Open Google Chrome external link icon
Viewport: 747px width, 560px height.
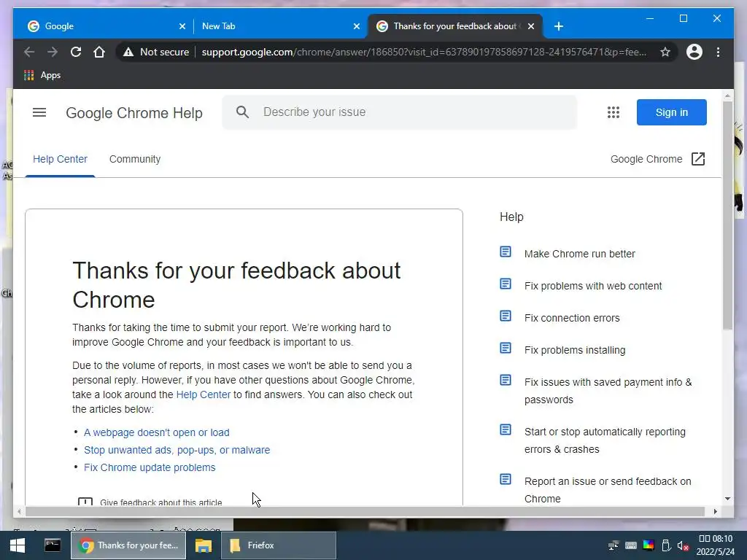[x=698, y=159]
